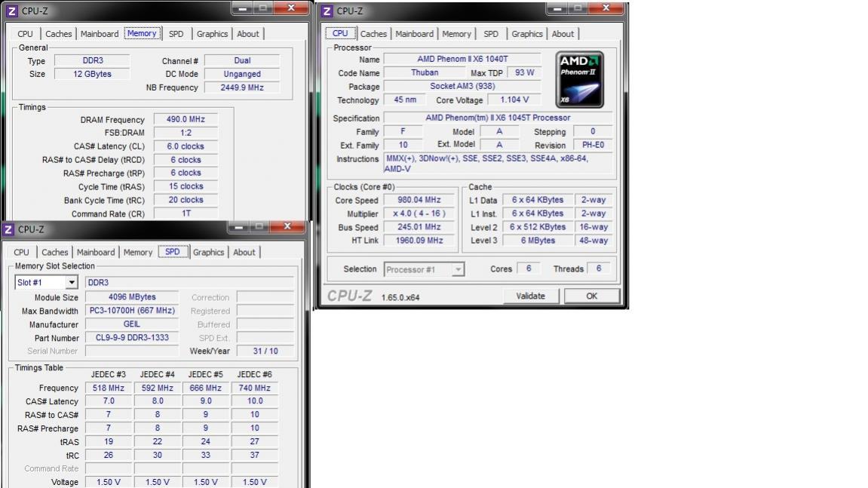Open the About tab in the SPD window
The width and height of the screenshot is (868, 488).
pos(244,252)
